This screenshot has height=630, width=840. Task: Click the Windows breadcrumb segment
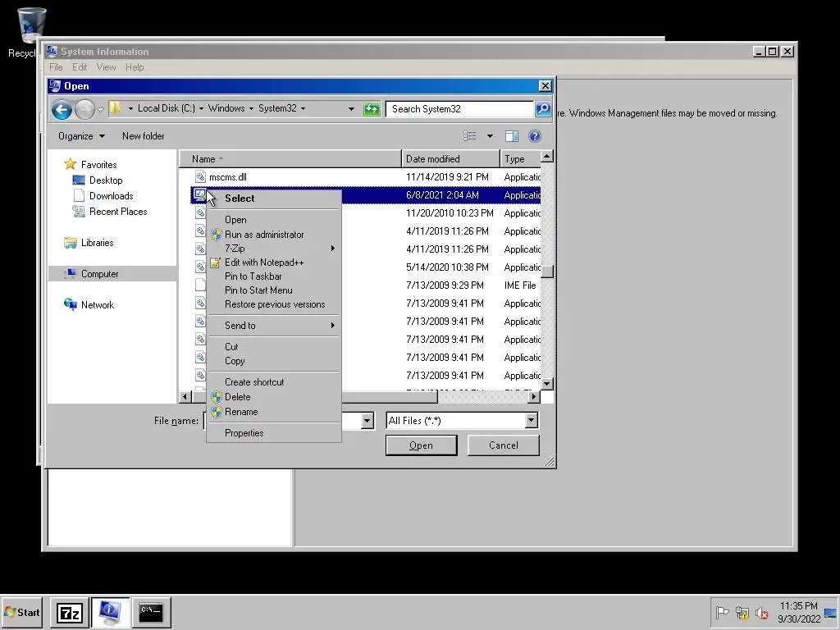tap(226, 108)
